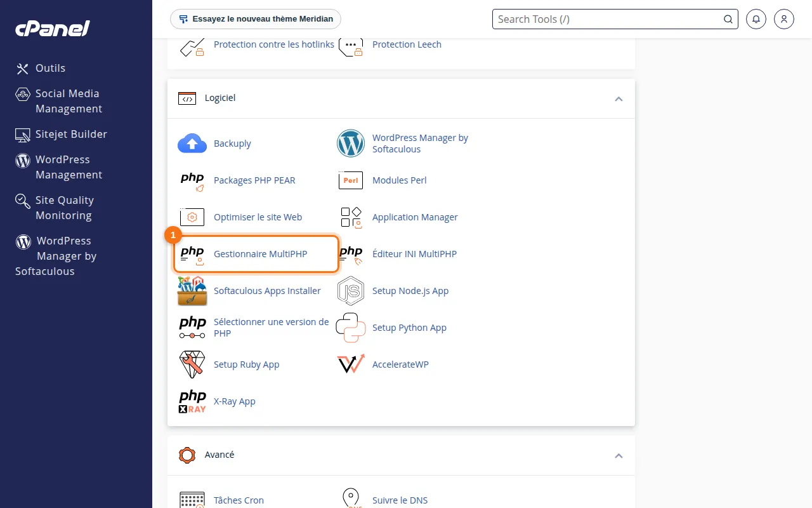Click the Avancé section gear icon

tap(187, 455)
